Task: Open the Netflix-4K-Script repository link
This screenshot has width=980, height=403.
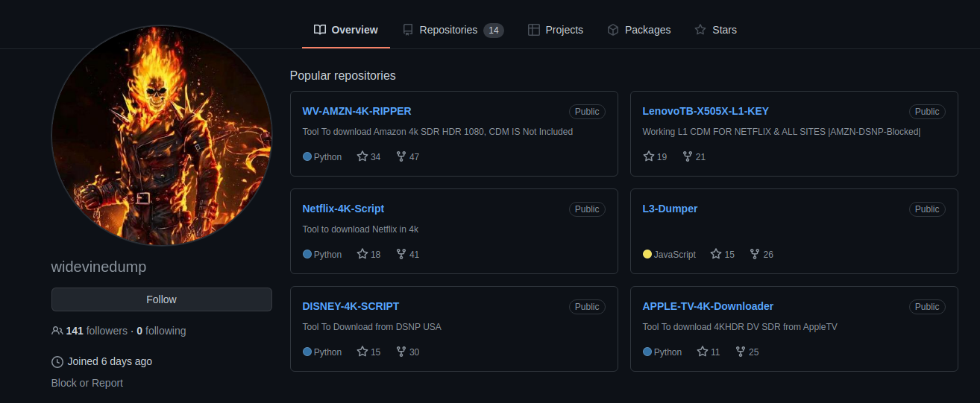Action: click(x=343, y=209)
